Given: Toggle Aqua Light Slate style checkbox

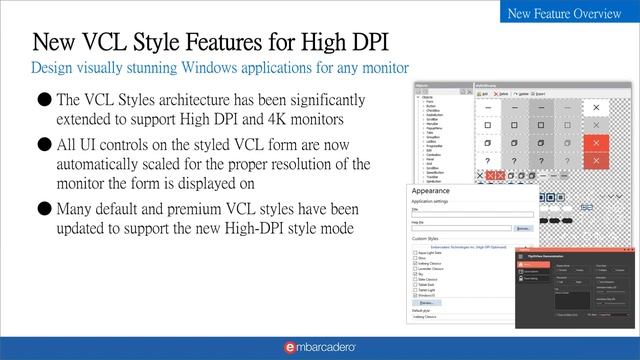Looking at the screenshot, I should click(415, 253).
